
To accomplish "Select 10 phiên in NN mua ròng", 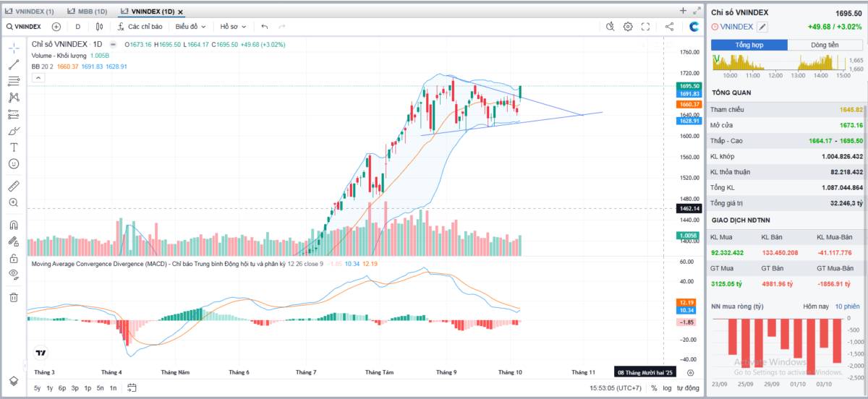I will 847,307.
